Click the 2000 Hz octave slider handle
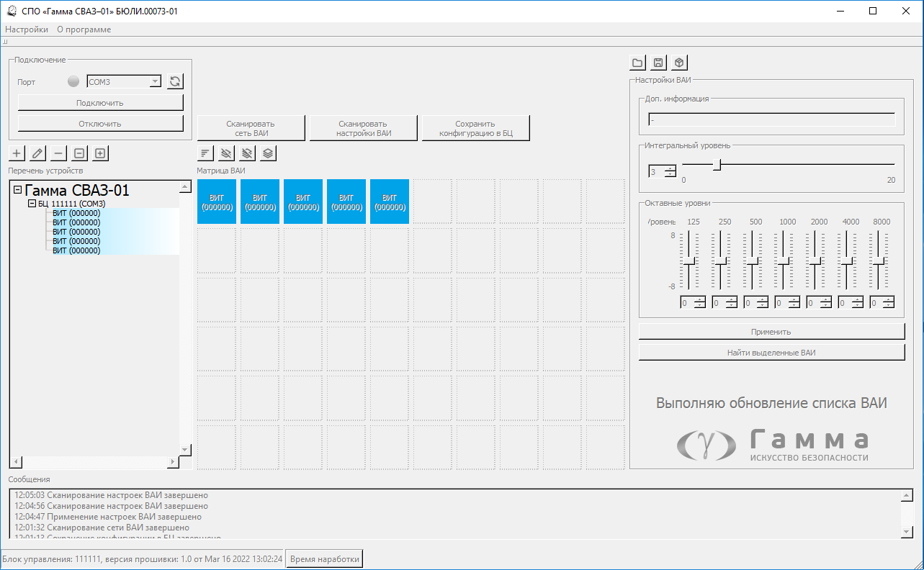The image size is (924, 570). tap(815, 261)
